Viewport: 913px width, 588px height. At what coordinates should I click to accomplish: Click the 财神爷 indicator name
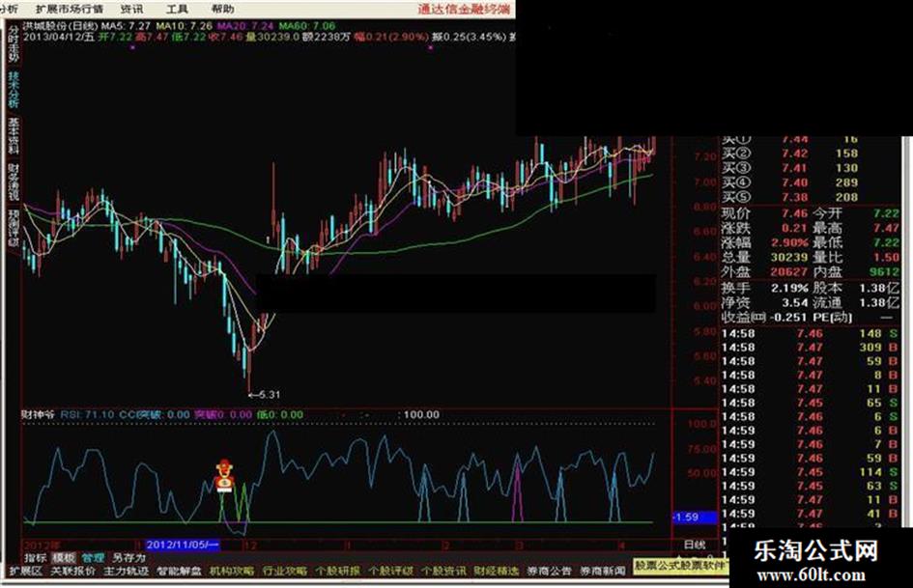coord(38,415)
